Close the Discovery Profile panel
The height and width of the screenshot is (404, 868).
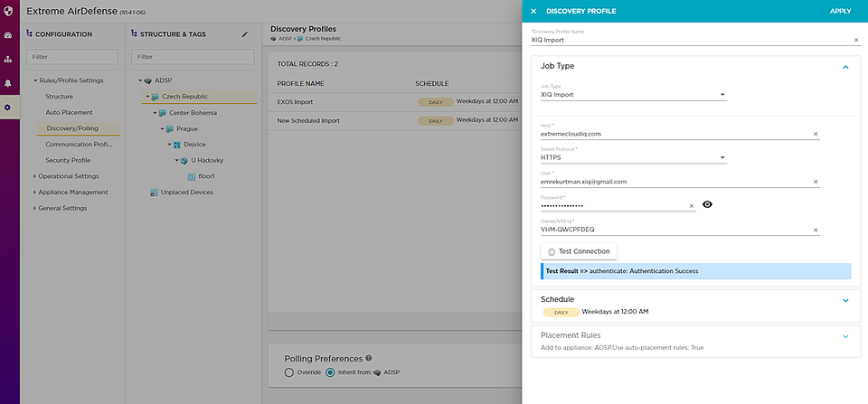pyautogui.click(x=533, y=11)
